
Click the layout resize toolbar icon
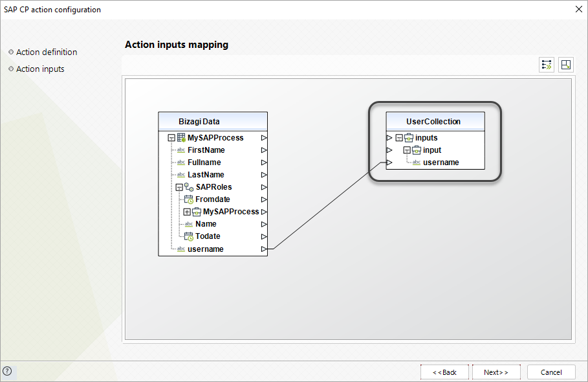566,65
